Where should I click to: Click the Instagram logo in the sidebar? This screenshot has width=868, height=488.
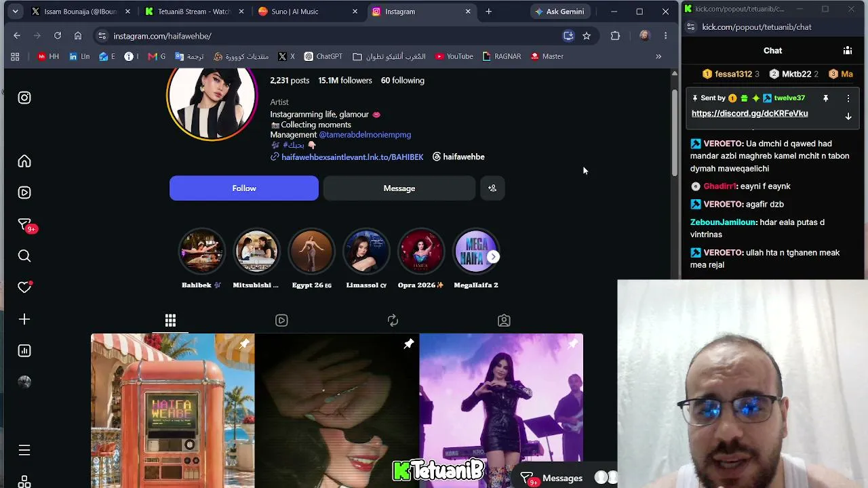tap(24, 98)
